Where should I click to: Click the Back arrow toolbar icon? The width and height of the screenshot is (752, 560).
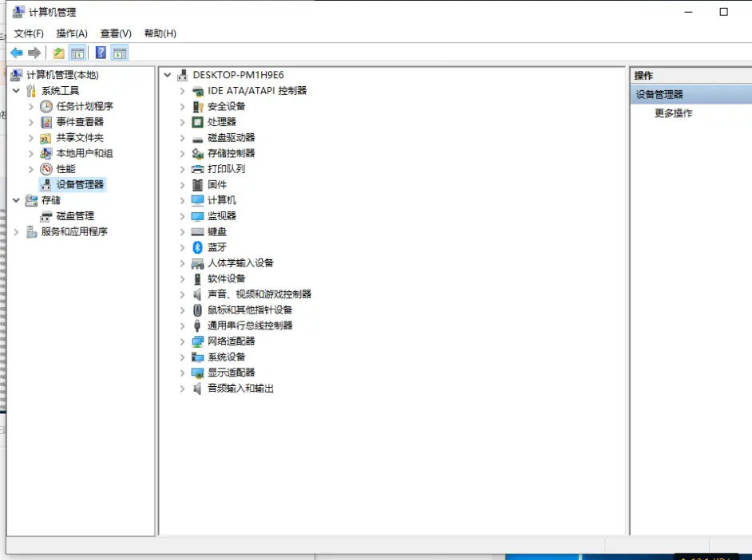tap(17, 53)
